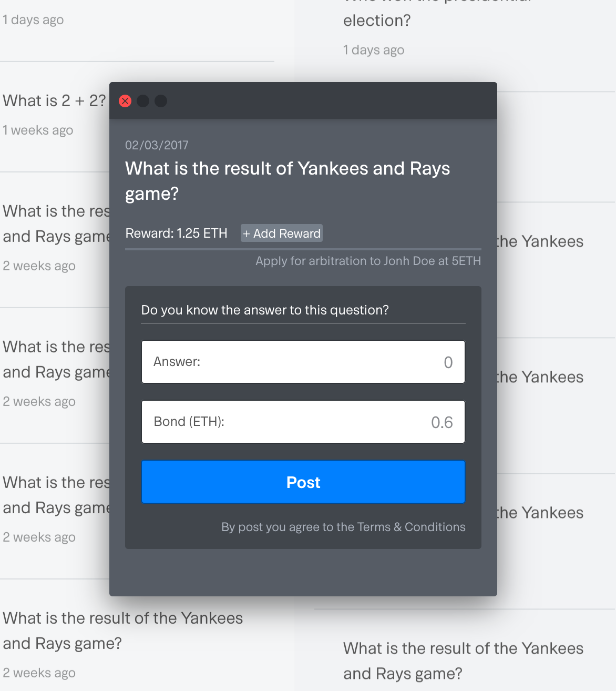Open the Terms & Conditions agreement text

tap(411, 527)
